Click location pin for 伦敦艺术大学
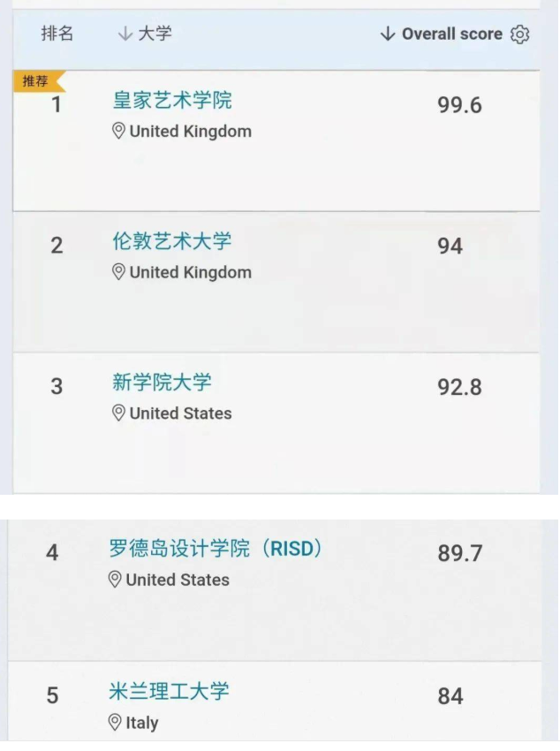The height and width of the screenshot is (751, 560). tap(118, 272)
